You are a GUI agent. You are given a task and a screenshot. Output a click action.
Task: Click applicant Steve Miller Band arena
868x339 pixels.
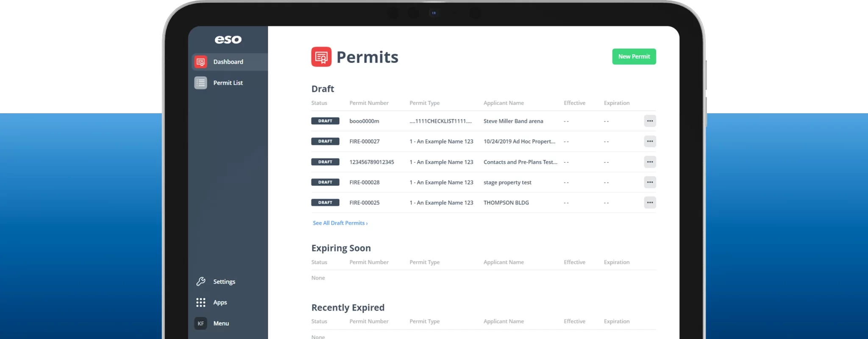513,121
